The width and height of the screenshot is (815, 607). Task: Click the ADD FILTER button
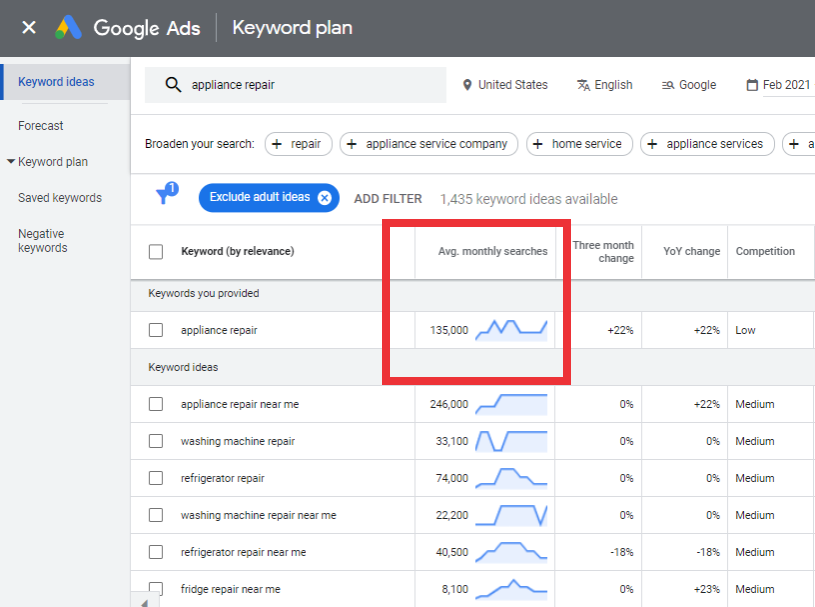388,199
